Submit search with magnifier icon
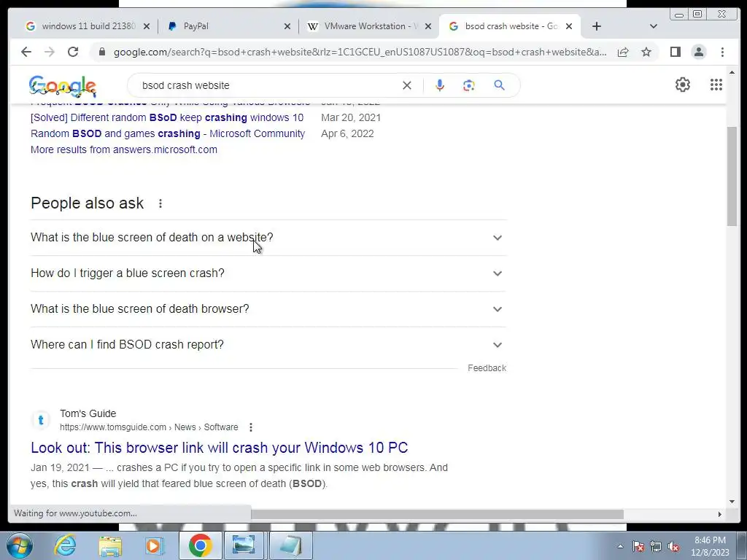The image size is (747, 560). pyautogui.click(x=499, y=85)
